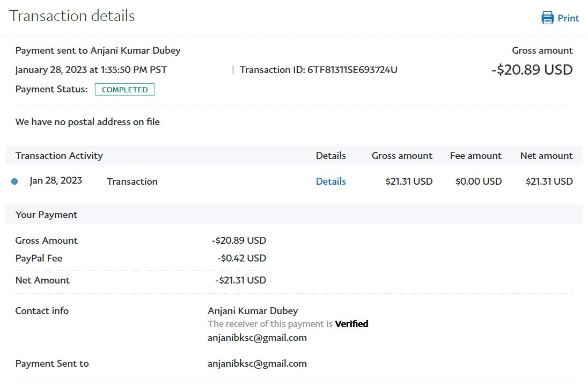The image size is (588, 385).
Task: Click the Fee amount column header
Action: (475, 156)
